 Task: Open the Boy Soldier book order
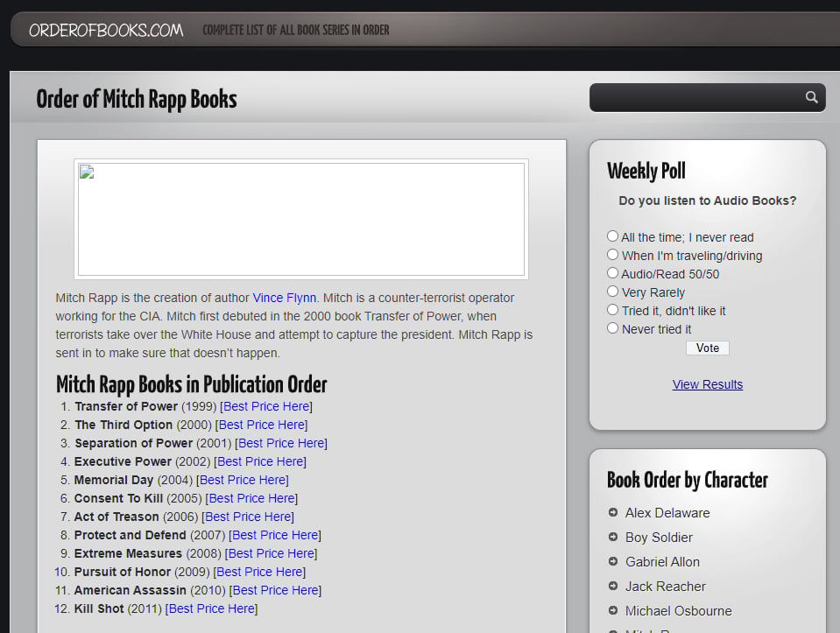pos(659,538)
